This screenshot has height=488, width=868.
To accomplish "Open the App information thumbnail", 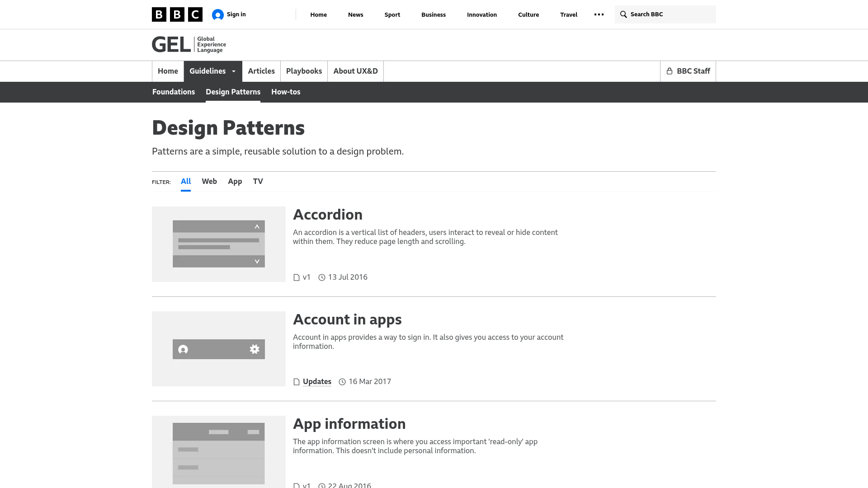I will (219, 452).
